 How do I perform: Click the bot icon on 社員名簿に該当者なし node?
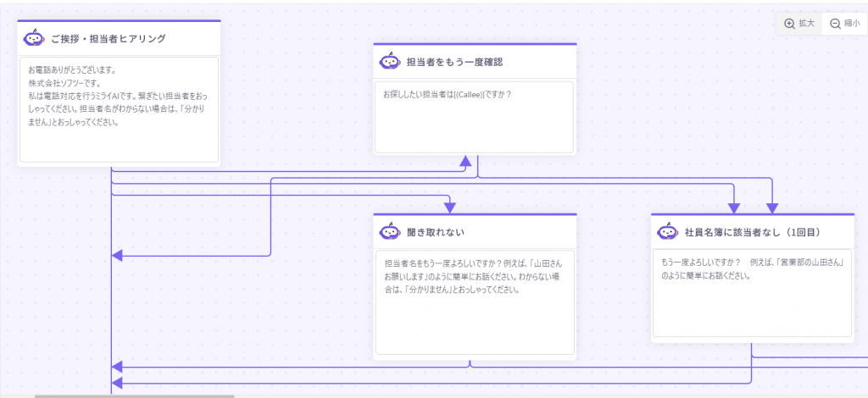click(x=668, y=232)
